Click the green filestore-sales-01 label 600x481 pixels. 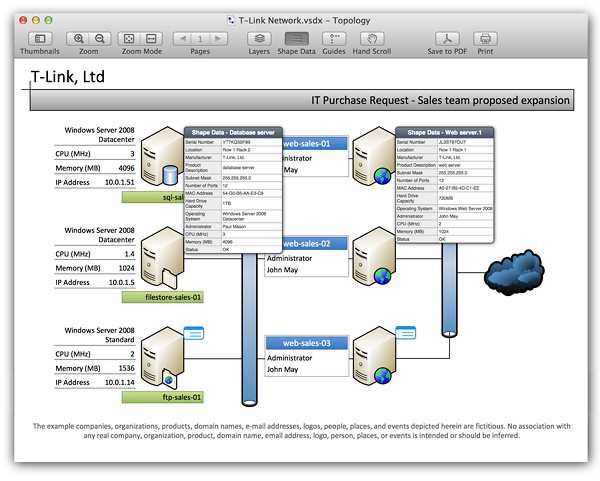pyautogui.click(x=163, y=297)
